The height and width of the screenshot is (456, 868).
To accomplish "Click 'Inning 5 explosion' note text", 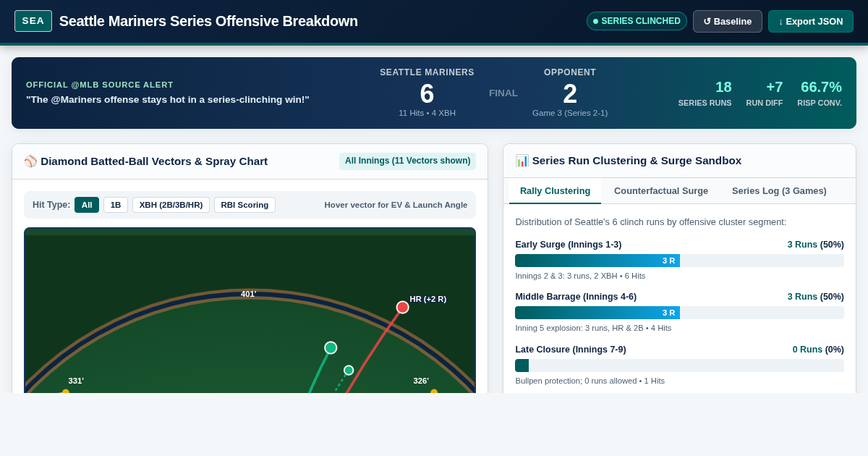I will pos(593,328).
